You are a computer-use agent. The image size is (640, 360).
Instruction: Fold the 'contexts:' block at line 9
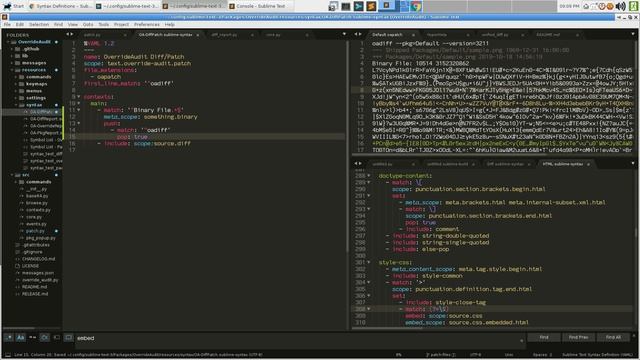[79, 97]
